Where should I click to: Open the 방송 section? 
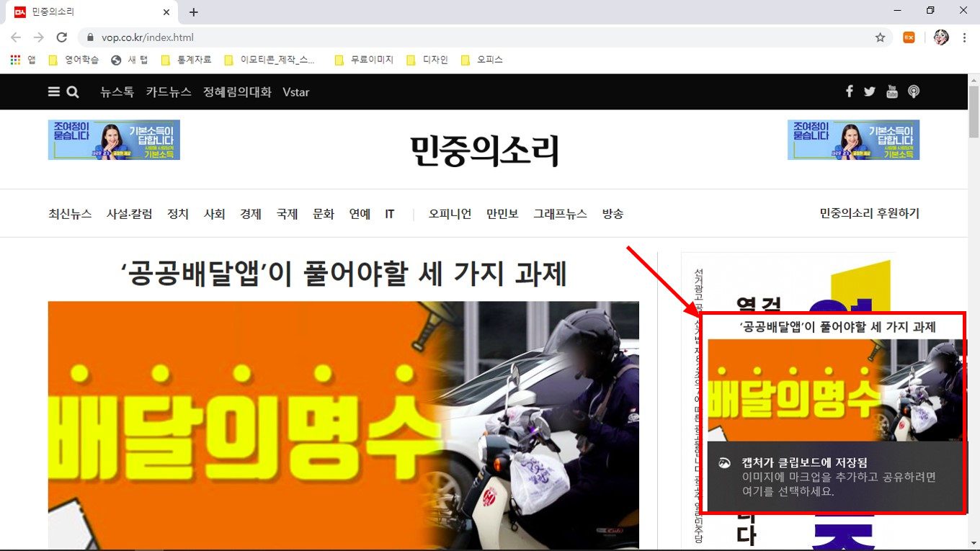pyautogui.click(x=613, y=214)
